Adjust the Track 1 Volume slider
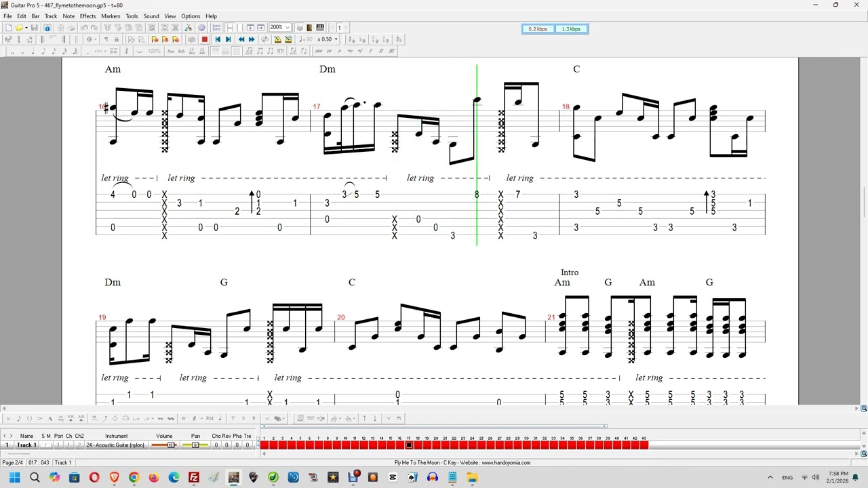 coord(164,445)
